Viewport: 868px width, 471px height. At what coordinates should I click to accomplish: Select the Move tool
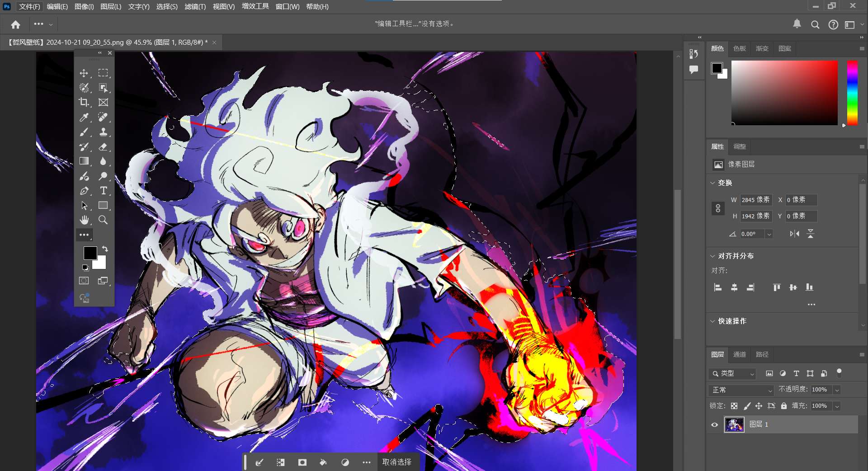point(84,73)
